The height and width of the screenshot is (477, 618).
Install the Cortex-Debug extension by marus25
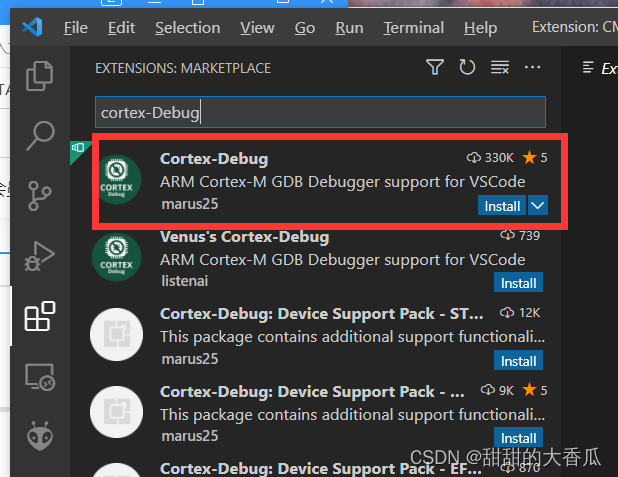click(502, 205)
